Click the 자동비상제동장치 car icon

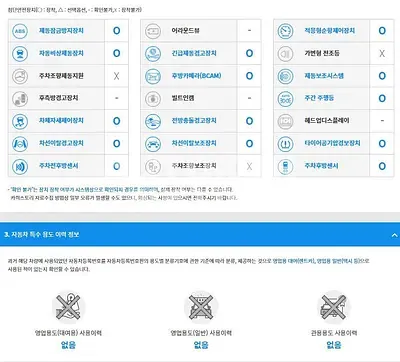20,54
